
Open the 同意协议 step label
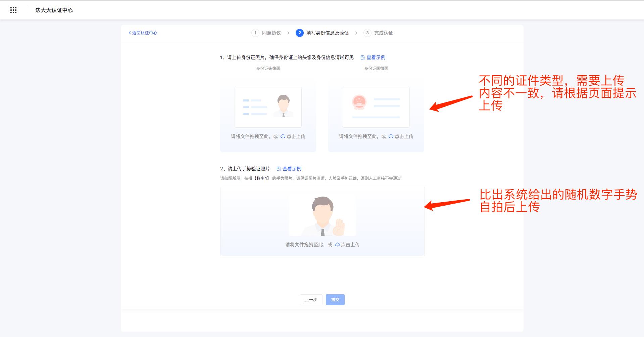click(272, 33)
